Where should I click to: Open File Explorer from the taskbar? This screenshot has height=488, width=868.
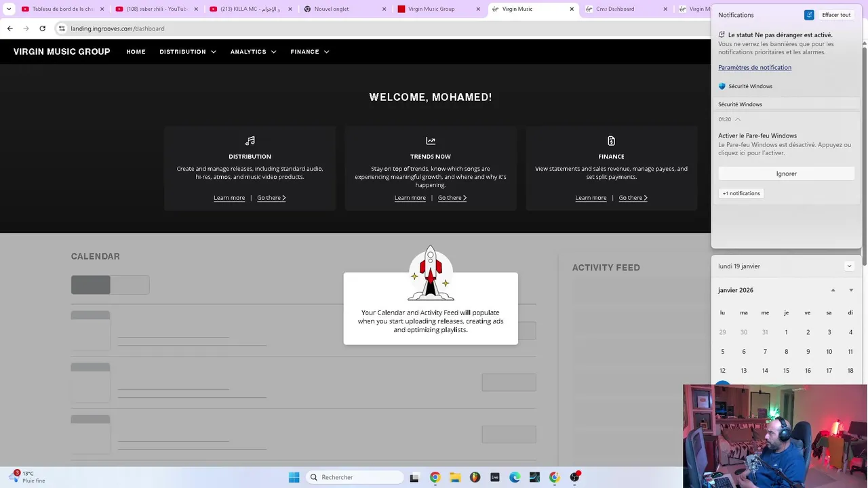[455, 477]
